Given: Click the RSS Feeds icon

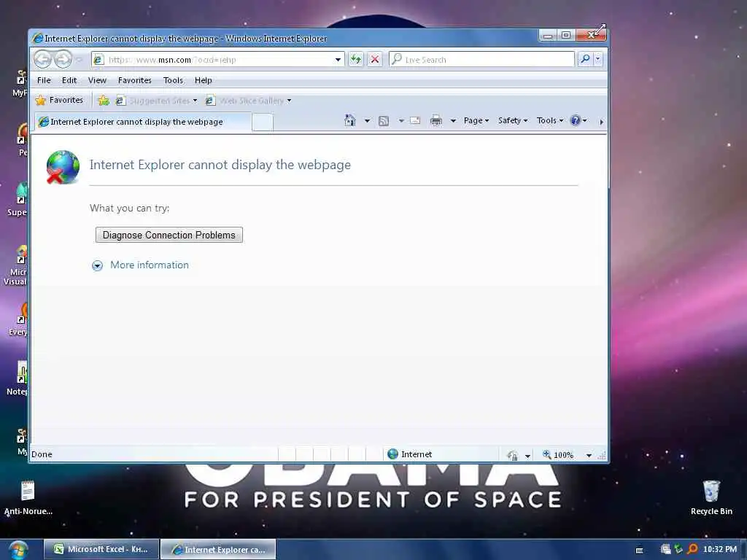Looking at the screenshot, I should [x=384, y=121].
